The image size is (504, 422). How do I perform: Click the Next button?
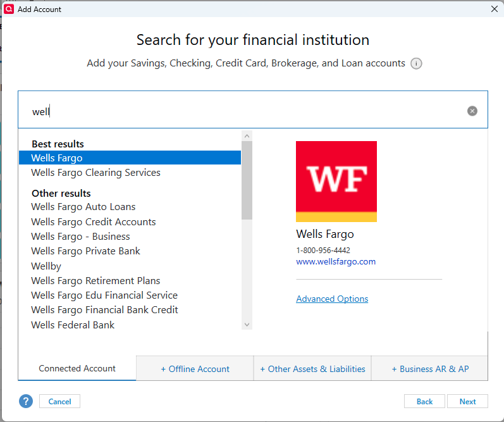pos(467,401)
